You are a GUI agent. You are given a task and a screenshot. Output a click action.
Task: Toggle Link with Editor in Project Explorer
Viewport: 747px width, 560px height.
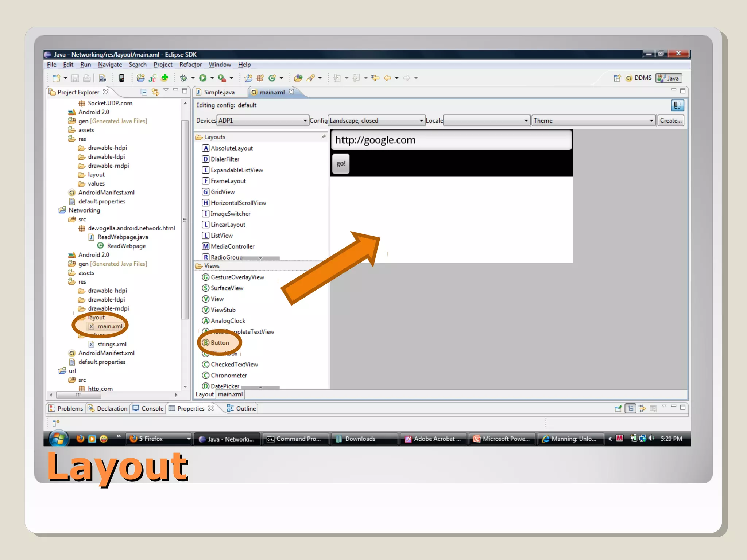[155, 92]
